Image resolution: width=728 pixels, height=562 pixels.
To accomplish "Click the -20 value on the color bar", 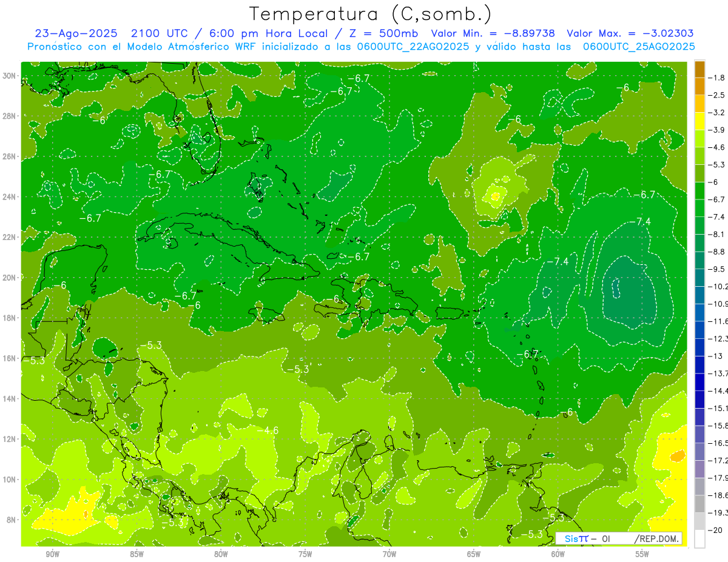I will point(716,530).
